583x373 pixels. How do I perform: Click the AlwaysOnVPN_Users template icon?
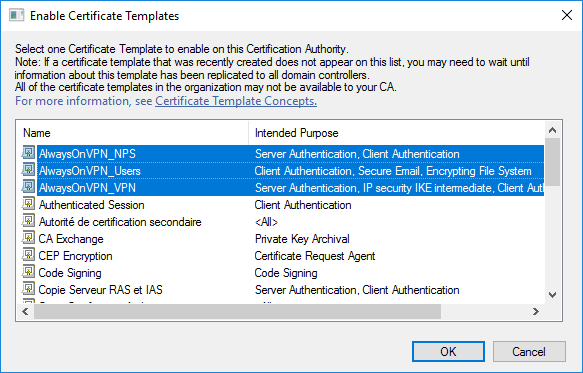(x=28, y=170)
